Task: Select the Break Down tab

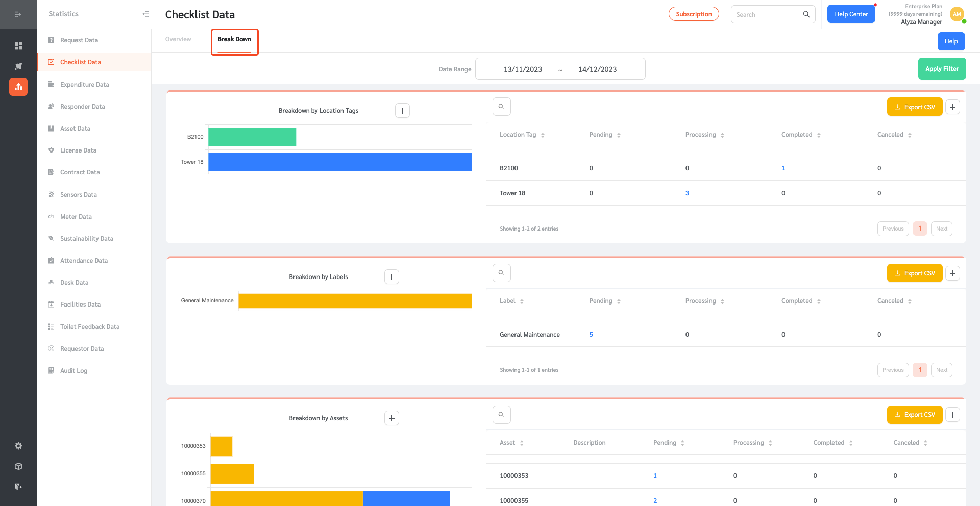Action: click(234, 39)
